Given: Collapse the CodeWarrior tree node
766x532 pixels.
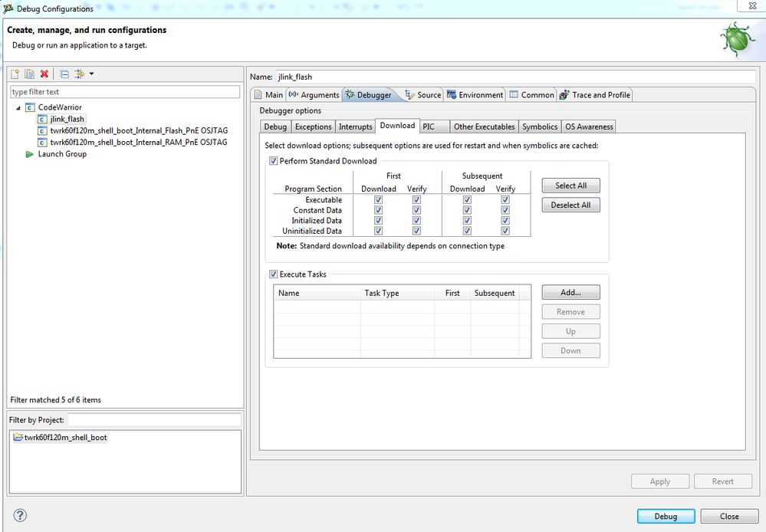Looking at the screenshot, I should (18, 107).
